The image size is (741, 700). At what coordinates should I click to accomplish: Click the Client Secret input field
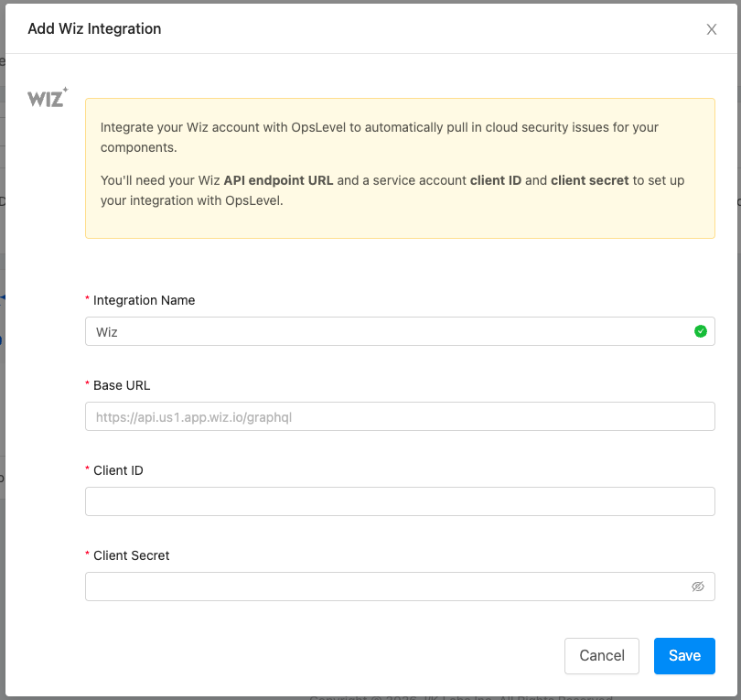(400, 587)
